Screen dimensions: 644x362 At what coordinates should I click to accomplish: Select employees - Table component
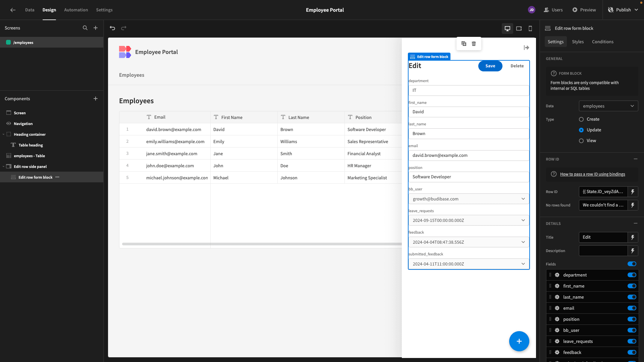click(x=29, y=156)
